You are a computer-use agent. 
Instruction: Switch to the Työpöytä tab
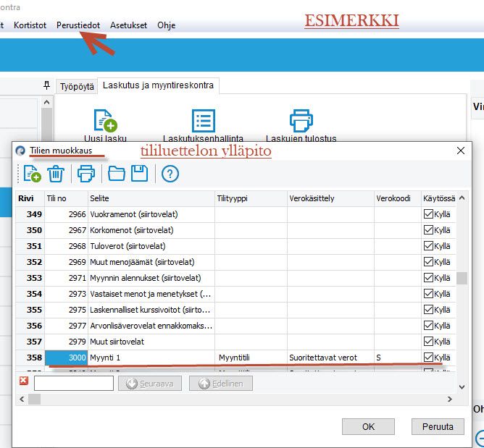[77, 87]
